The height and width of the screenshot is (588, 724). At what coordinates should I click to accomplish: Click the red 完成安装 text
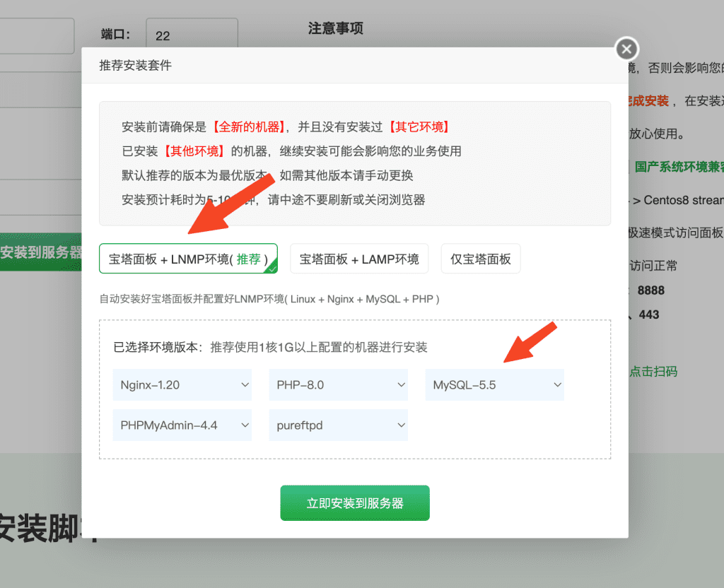(x=648, y=101)
